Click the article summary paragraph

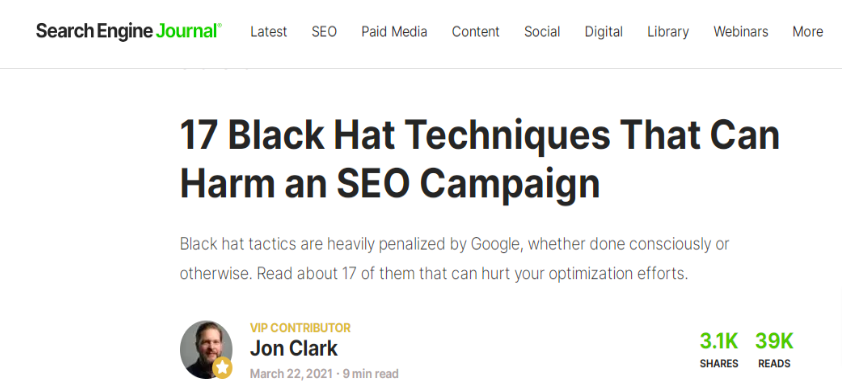click(x=454, y=259)
